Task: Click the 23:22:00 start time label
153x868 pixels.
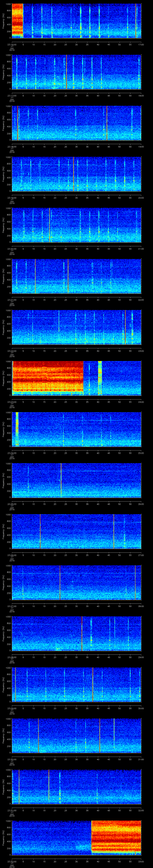Action: pos(12,351)
